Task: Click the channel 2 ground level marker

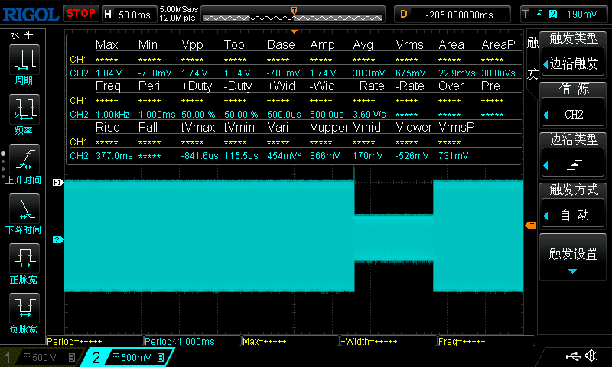Action: click(x=57, y=239)
